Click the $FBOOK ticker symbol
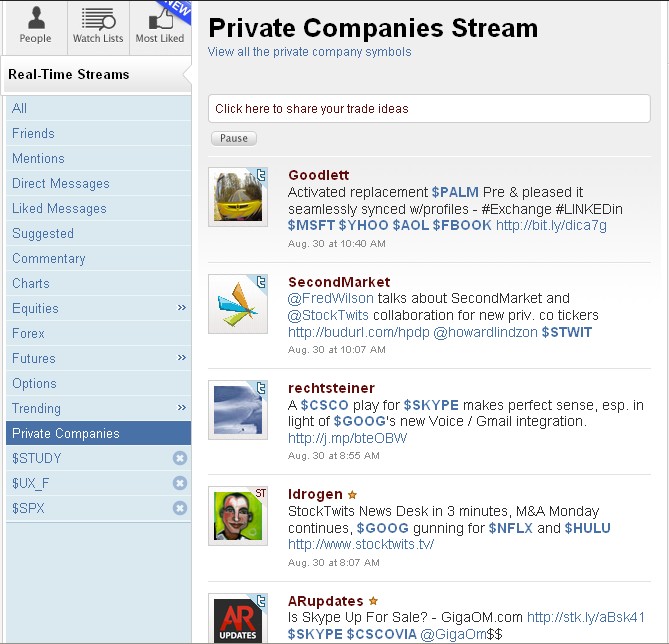Image resolution: width=669 pixels, height=644 pixels. 462,225
